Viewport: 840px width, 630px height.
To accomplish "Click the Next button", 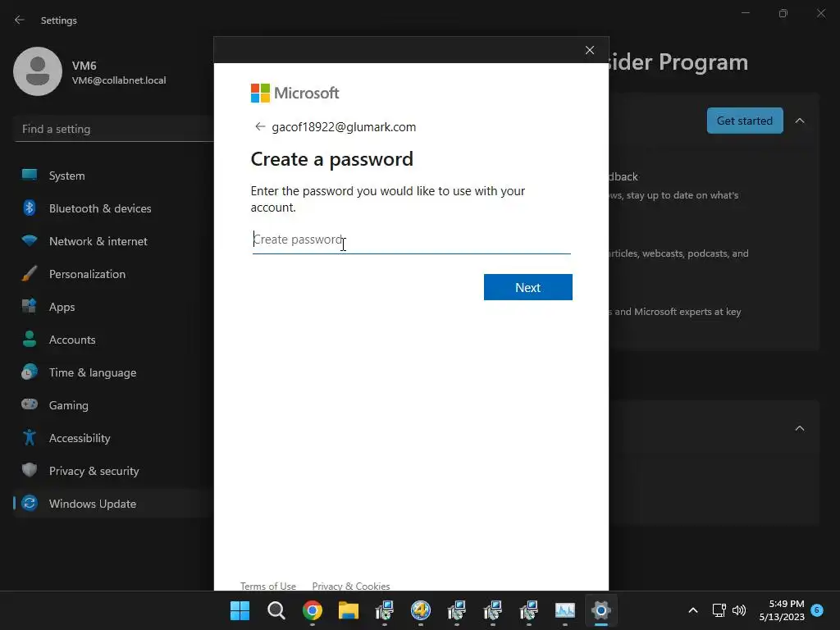I will coord(527,287).
